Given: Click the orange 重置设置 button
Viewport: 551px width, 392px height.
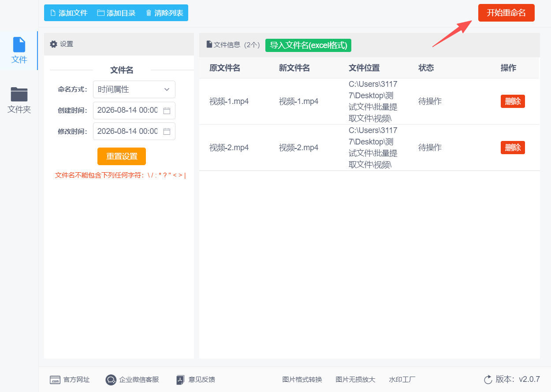Looking at the screenshot, I should 122,156.
